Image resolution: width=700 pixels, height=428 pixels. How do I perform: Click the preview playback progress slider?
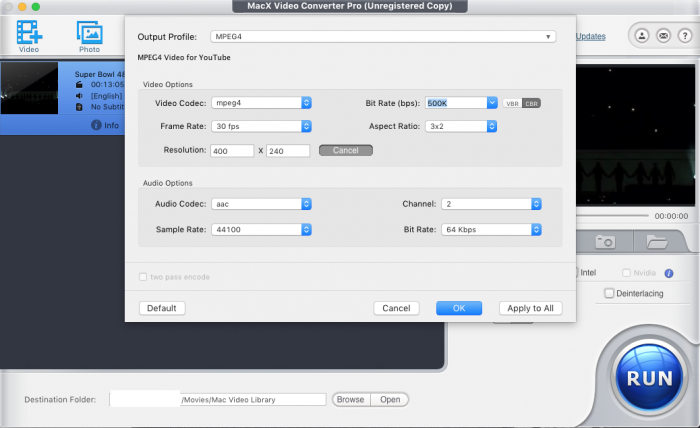tap(612, 216)
